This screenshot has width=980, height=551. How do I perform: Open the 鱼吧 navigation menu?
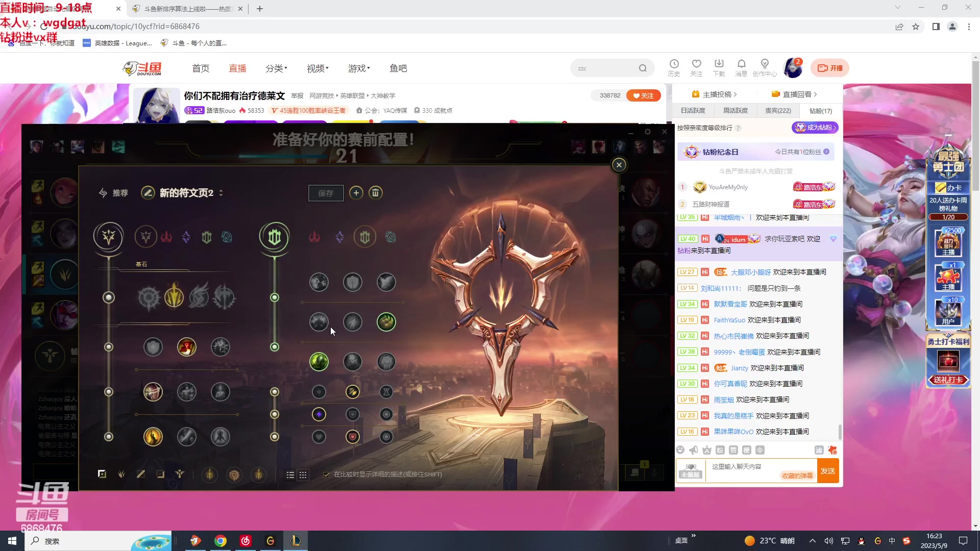pos(398,68)
